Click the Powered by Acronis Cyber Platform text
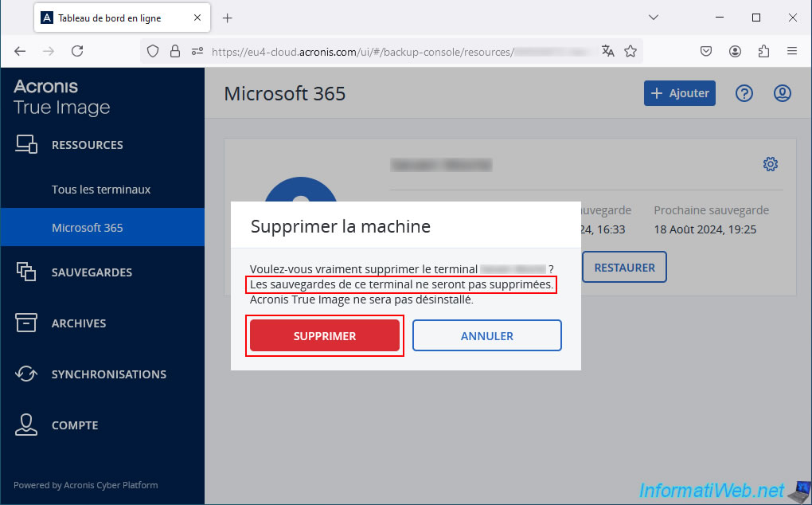The height and width of the screenshot is (505, 812). pyautogui.click(x=85, y=485)
